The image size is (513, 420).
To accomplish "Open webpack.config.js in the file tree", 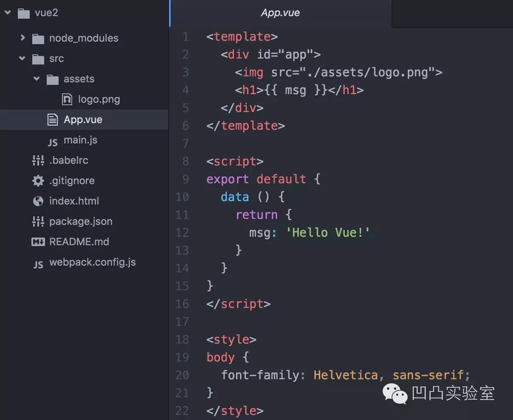I will pos(93,262).
